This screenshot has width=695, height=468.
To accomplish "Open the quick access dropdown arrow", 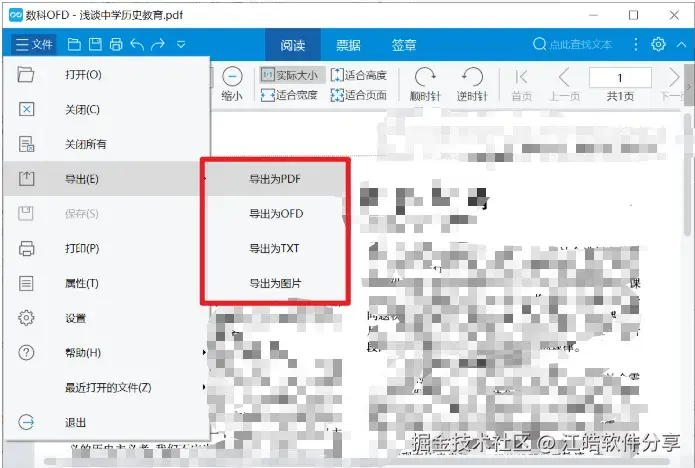I will point(181,44).
